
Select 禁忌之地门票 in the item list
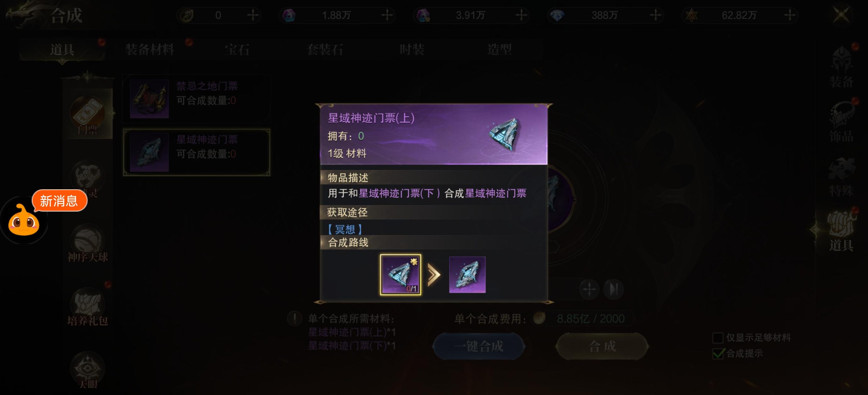click(197, 99)
